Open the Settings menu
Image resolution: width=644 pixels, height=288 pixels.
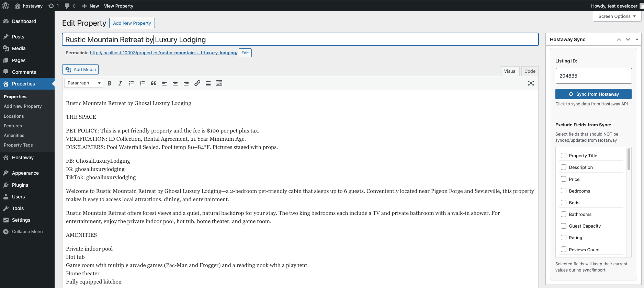click(27, 220)
